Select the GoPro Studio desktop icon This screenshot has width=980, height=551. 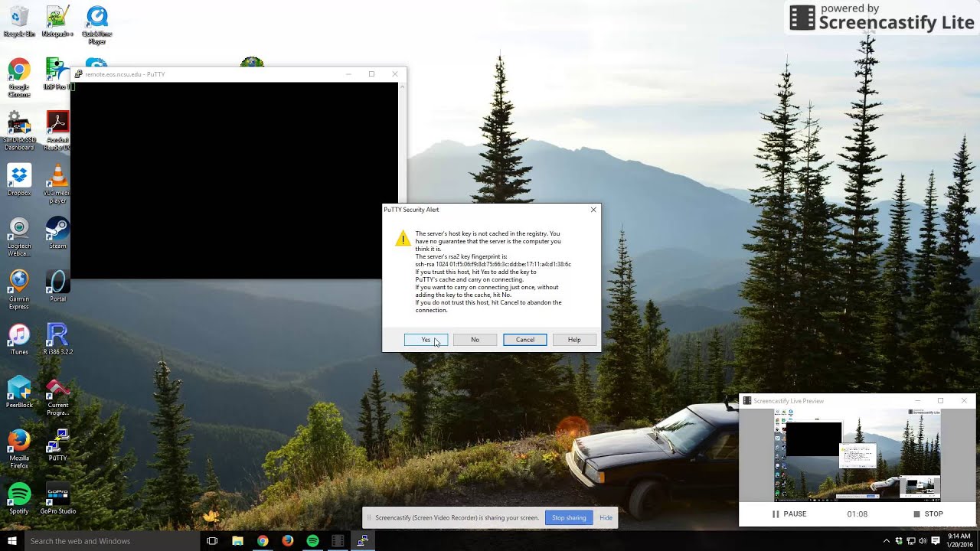(x=57, y=498)
